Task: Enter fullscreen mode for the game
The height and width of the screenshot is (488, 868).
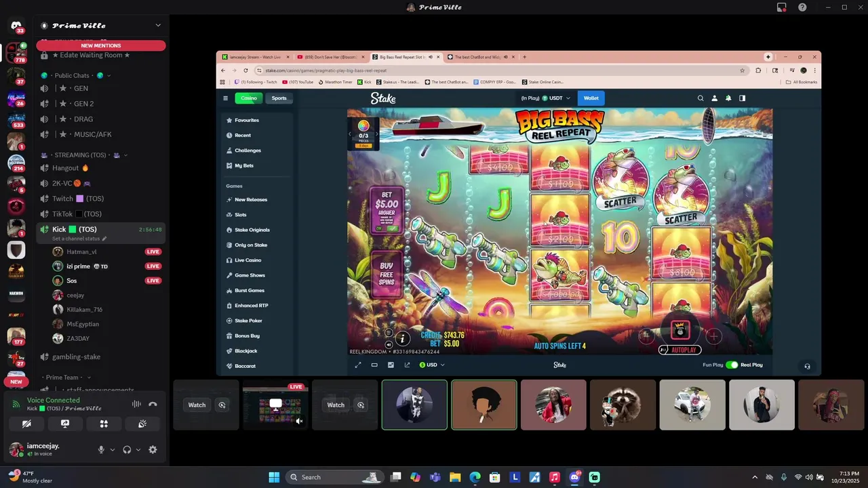Action: point(357,365)
